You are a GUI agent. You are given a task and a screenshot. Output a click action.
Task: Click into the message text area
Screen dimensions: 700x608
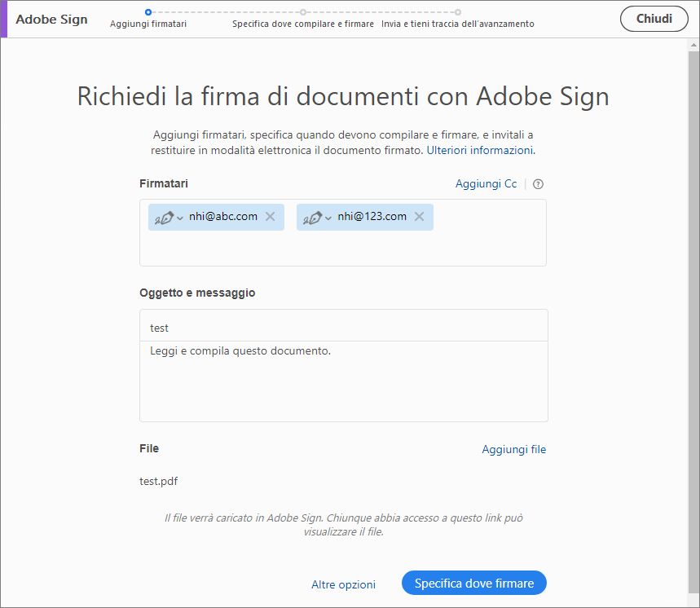point(343,383)
